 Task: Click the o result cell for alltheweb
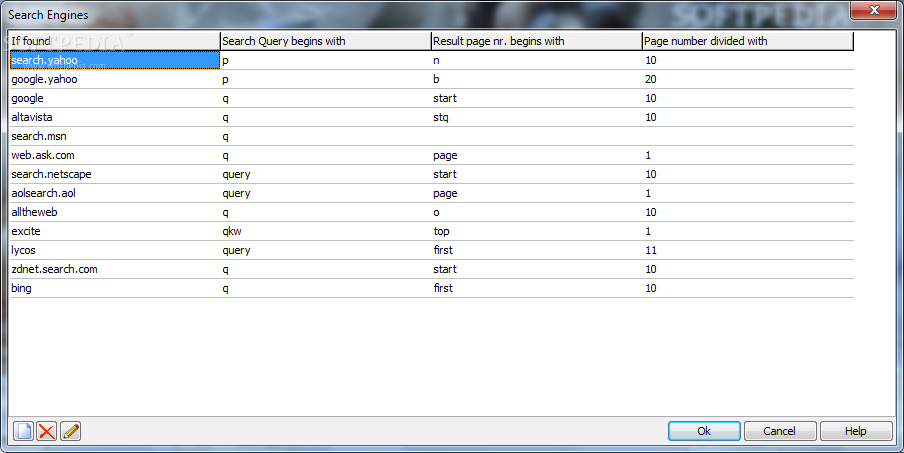pyautogui.click(x=537, y=212)
